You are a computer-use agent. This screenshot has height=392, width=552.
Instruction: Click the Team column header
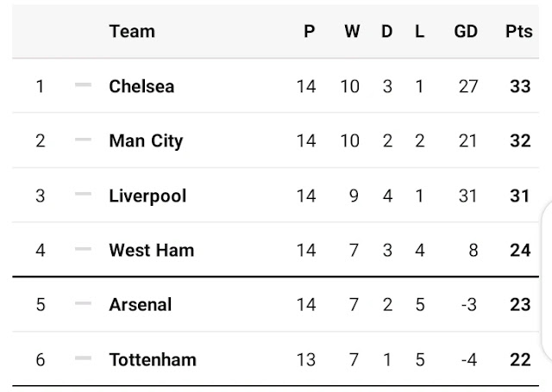pyautogui.click(x=132, y=31)
